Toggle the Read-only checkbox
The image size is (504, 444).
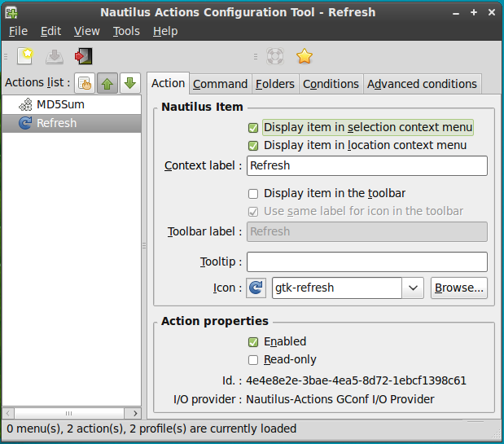point(253,360)
